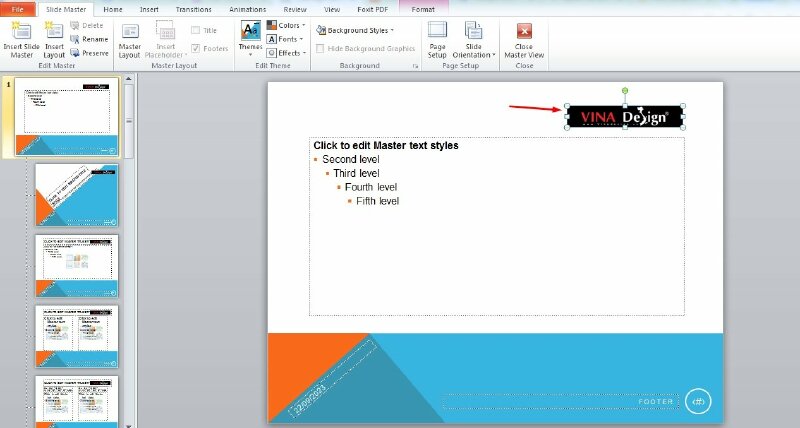
Task: Click 'Click to edit Master text styles'
Action: [x=386, y=145]
